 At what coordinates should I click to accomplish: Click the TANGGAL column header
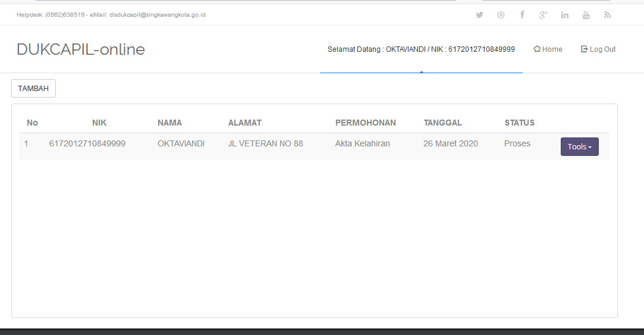[442, 123]
